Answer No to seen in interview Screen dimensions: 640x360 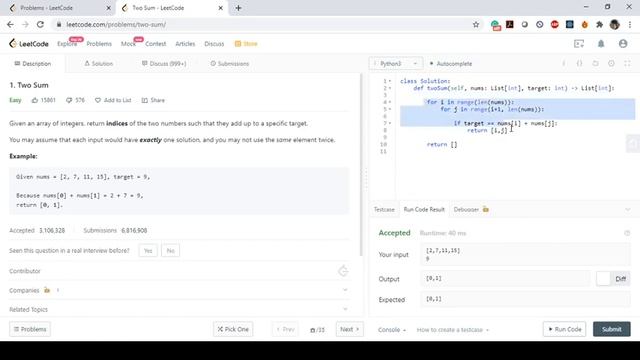170,251
